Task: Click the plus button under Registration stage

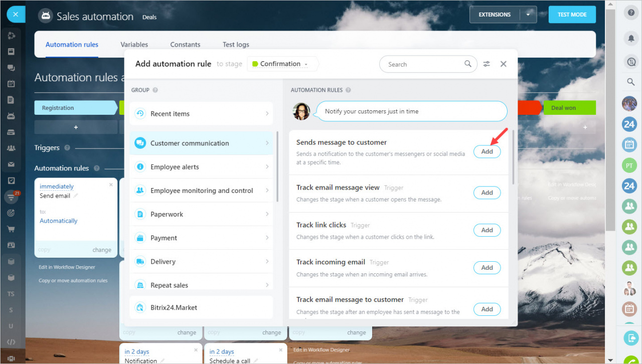Action: [x=76, y=127]
